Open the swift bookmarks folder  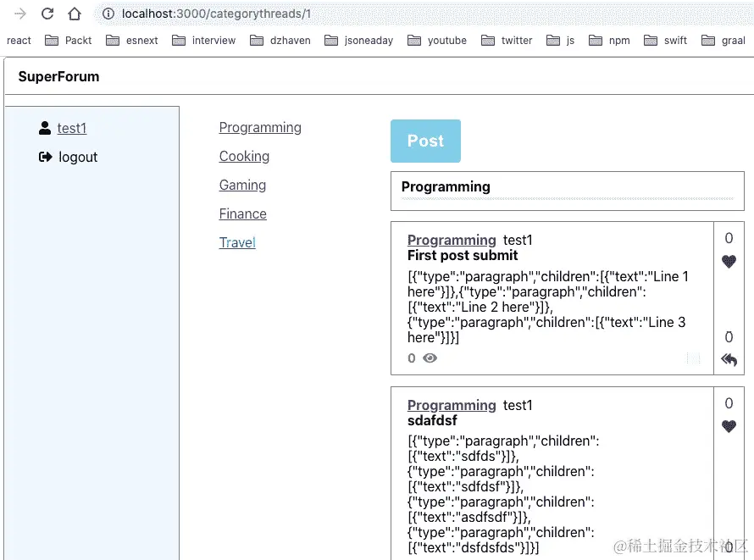tap(666, 41)
